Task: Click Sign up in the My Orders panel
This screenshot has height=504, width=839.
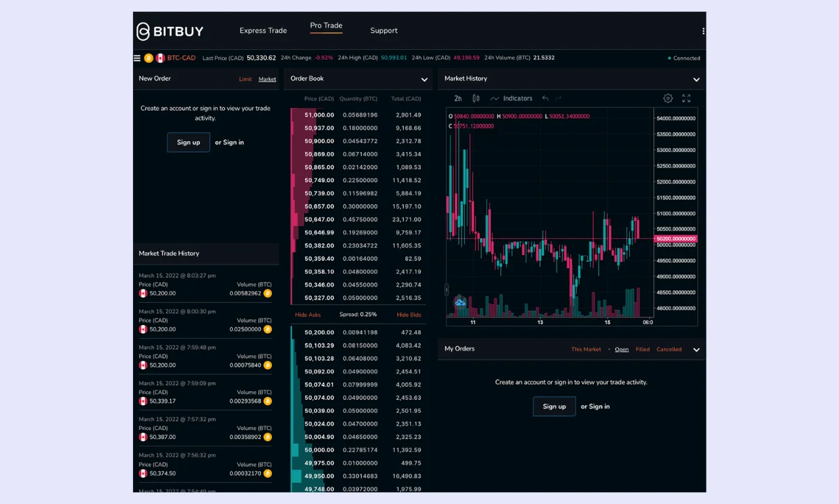Action: coord(554,406)
